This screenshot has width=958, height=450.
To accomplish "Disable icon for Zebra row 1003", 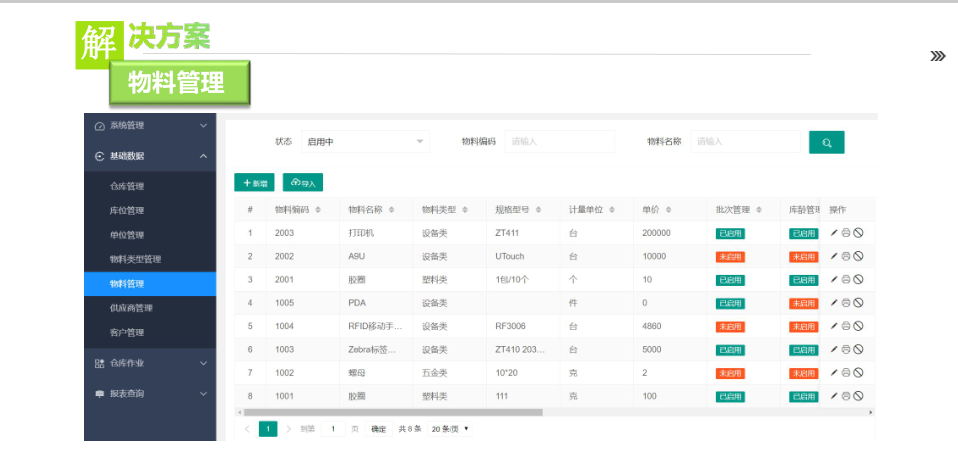I will [x=858, y=349].
